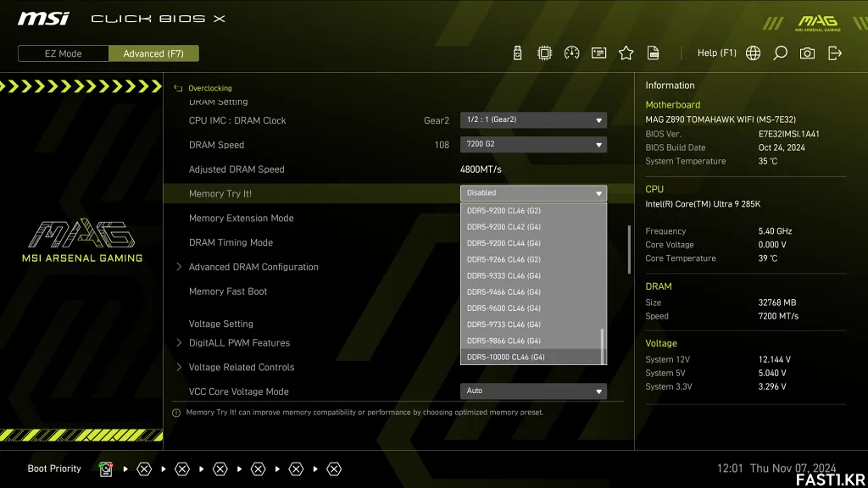Open the hardware info card icon
The width and height of the screenshot is (868, 488).
[x=598, y=53]
